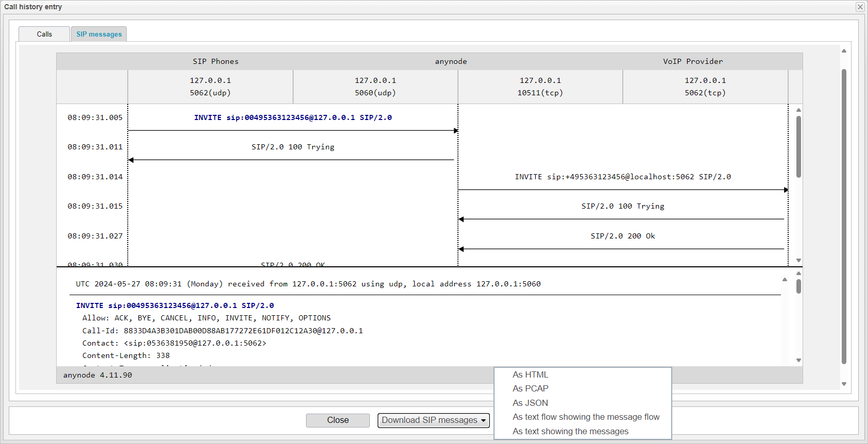This screenshot has height=444, width=868.
Task: Choose As PCAP download option
Action: click(531, 388)
